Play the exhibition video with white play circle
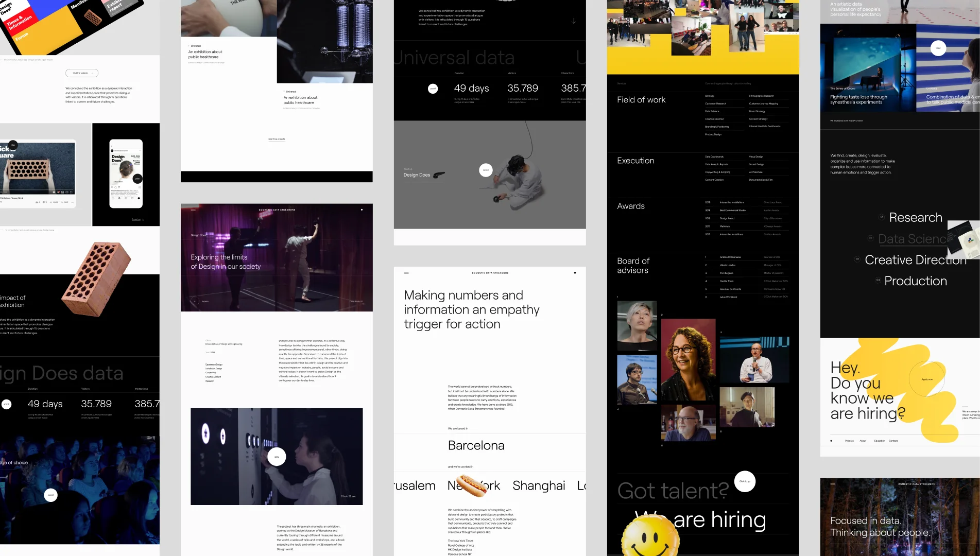The width and height of the screenshot is (980, 556). click(x=277, y=457)
